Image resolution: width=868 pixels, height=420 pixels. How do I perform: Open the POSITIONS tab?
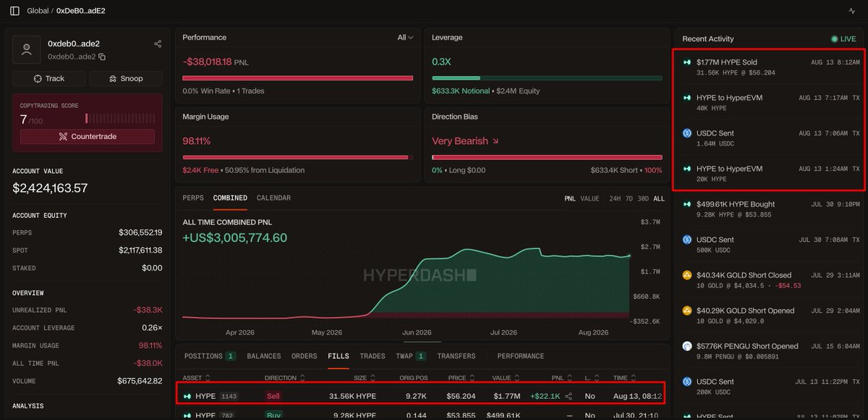209,356
